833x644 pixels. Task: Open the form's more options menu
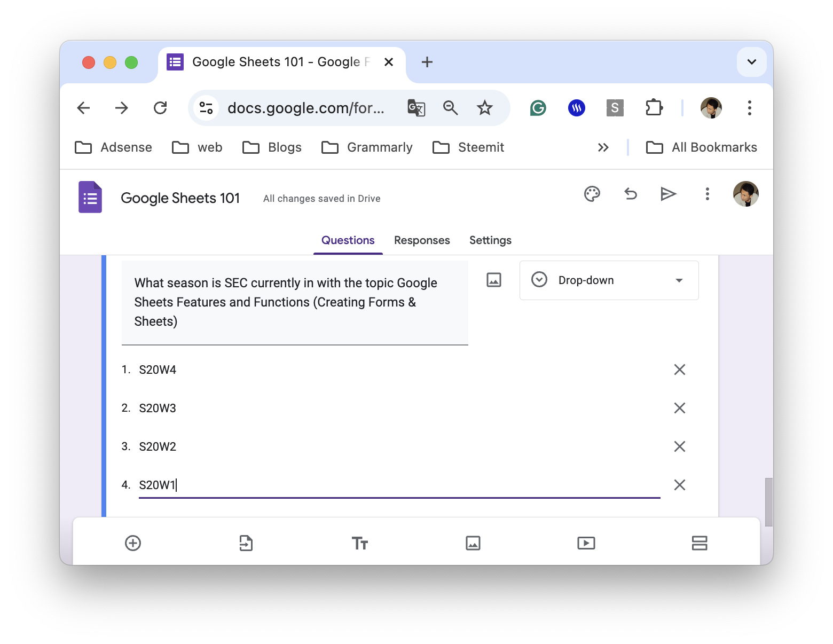coord(708,194)
